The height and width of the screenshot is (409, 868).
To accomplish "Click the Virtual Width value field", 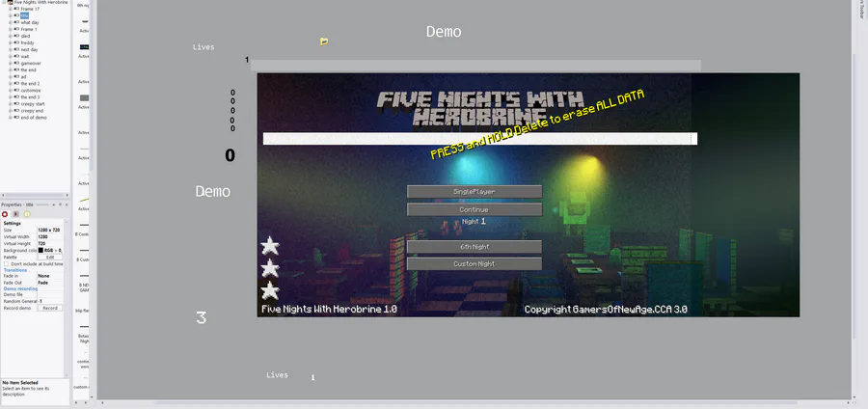I will pos(50,237).
